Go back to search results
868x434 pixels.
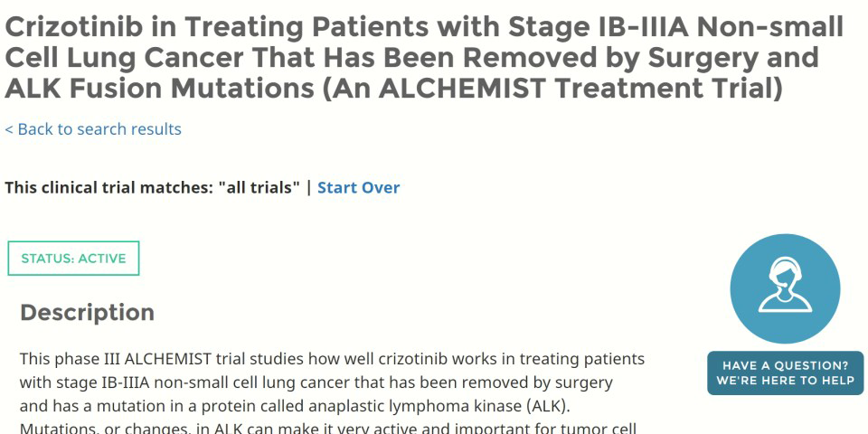click(x=93, y=129)
